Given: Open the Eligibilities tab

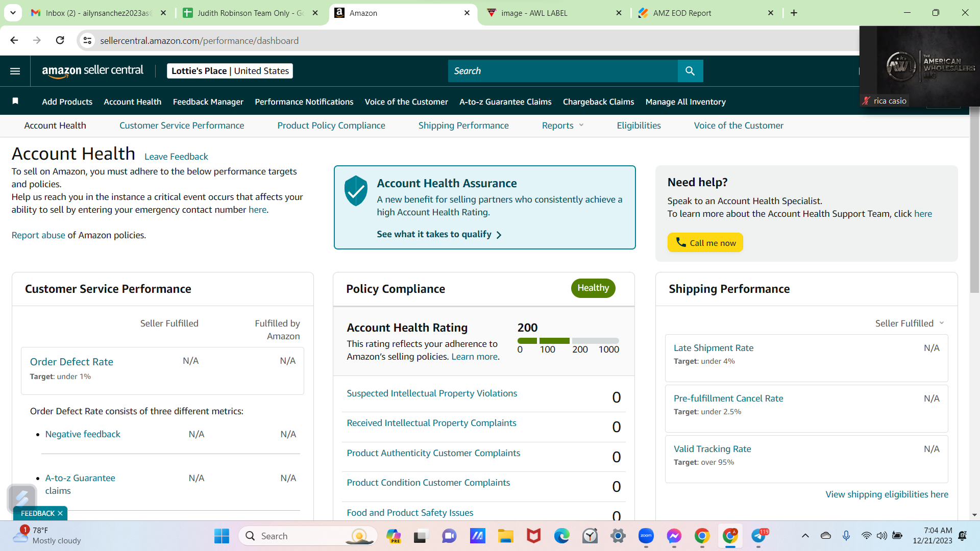Looking at the screenshot, I should (x=639, y=126).
